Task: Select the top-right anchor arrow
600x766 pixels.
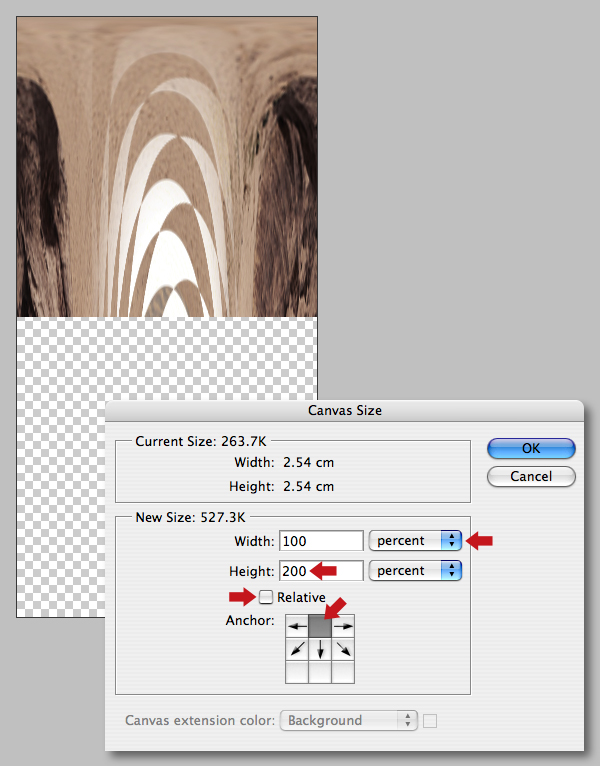Action: click(x=343, y=626)
